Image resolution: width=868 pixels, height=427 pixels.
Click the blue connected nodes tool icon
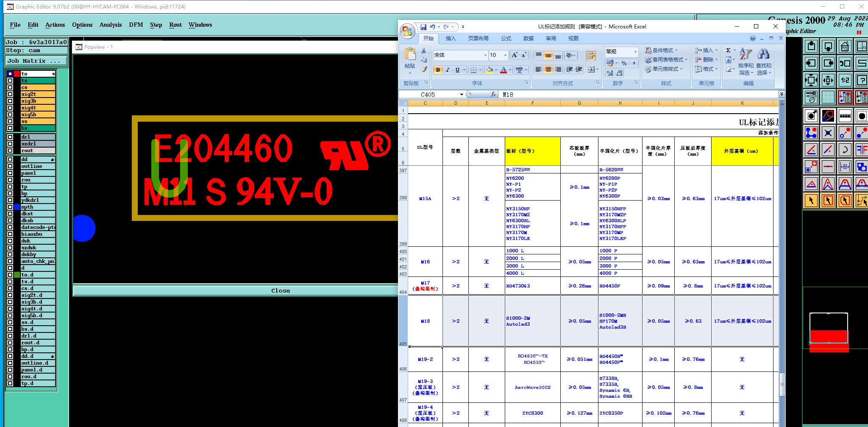pos(811,133)
